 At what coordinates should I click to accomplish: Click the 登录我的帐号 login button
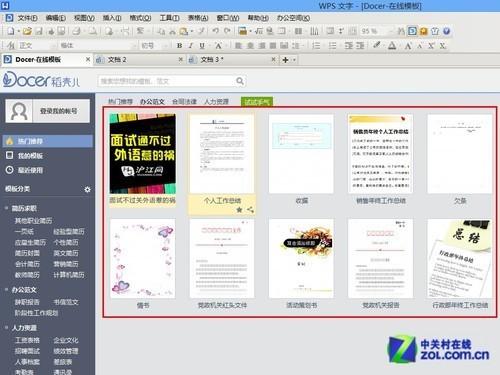click(x=48, y=111)
